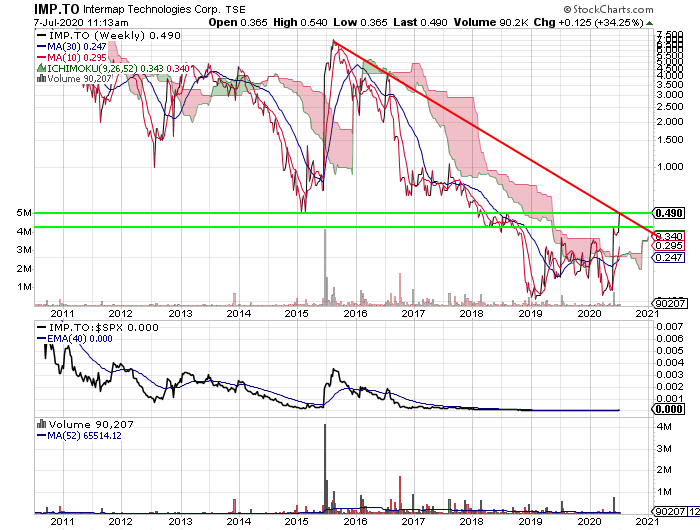Click the Ichimoku cloud icon in the legend

click(42, 68)
